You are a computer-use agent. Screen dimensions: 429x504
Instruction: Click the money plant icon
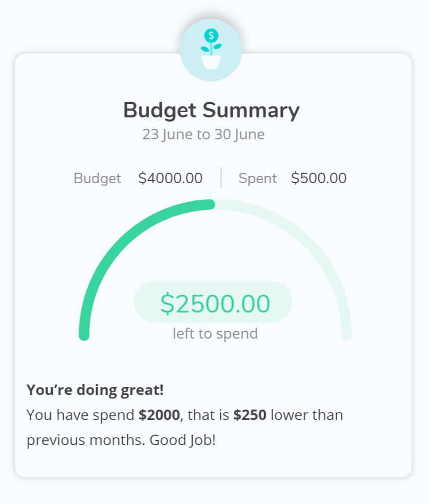point(211,50)
